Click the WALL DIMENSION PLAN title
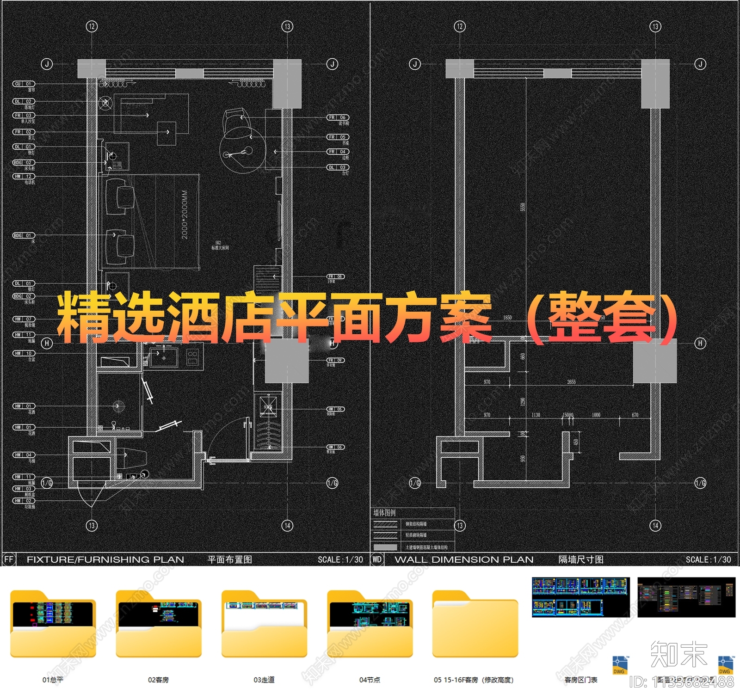 464,559
